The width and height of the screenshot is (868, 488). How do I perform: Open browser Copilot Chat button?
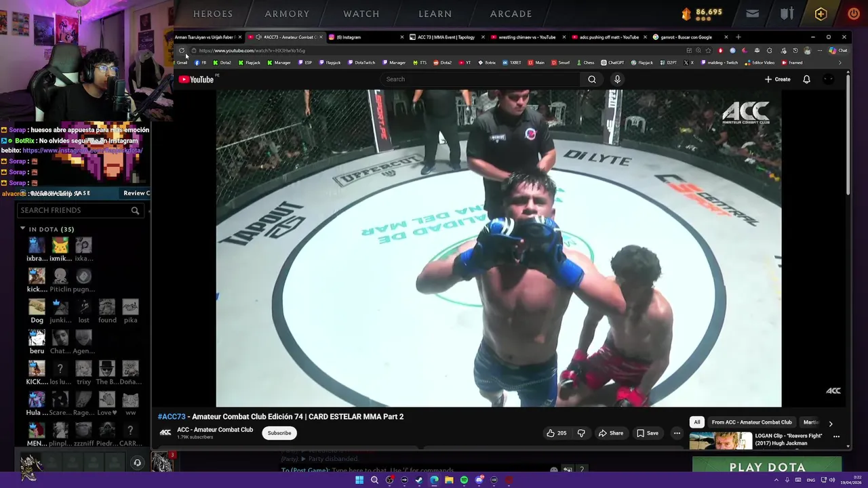point(838,51)
